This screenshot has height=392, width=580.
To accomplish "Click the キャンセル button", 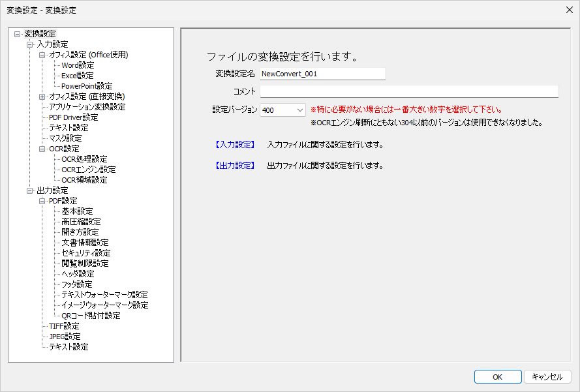I will click(548, 376).
